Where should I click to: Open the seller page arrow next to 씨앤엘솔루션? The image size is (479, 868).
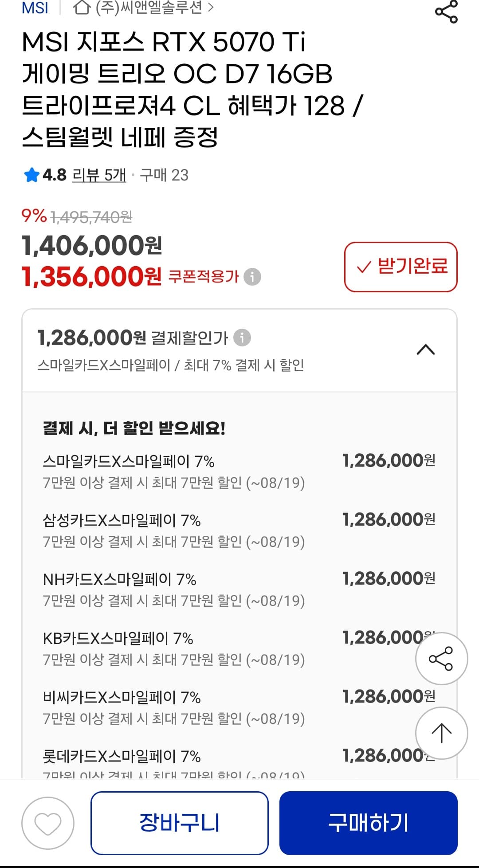point(211,8)
